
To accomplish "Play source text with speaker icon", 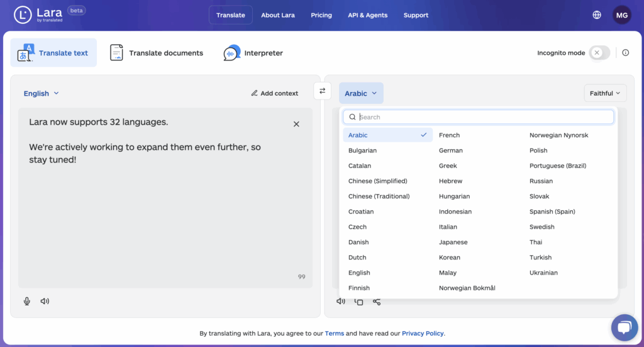I will tap(45, 301).
